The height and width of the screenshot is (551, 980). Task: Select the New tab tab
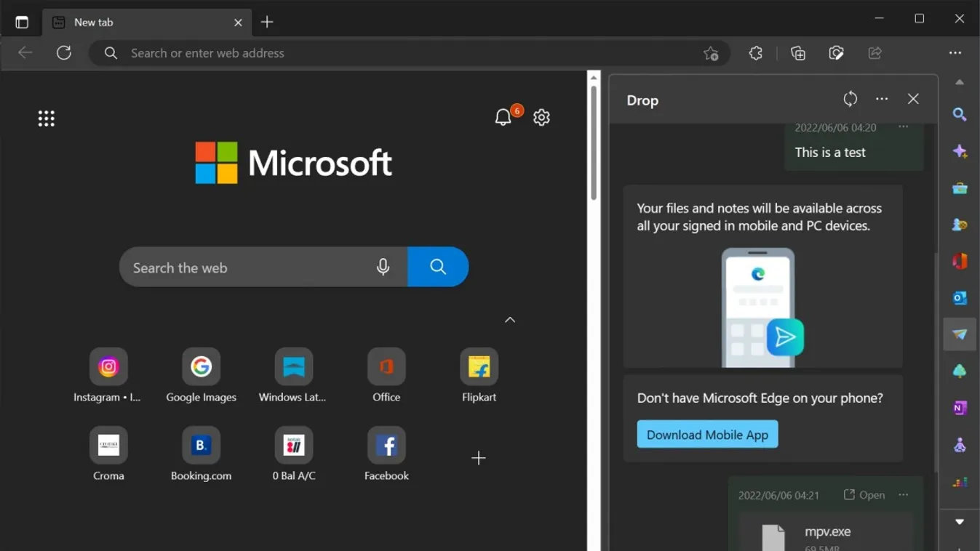point(147,23)
